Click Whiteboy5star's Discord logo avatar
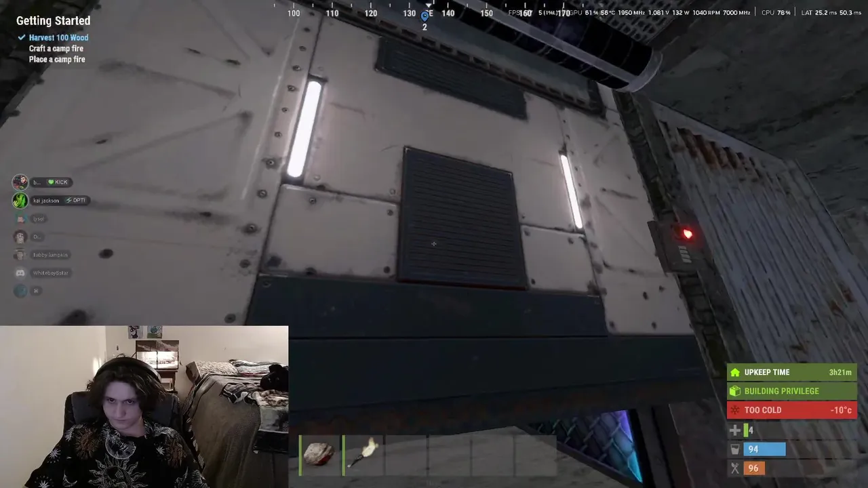The width and height of the screenshot is (868, 488). (x=20, y=272)
